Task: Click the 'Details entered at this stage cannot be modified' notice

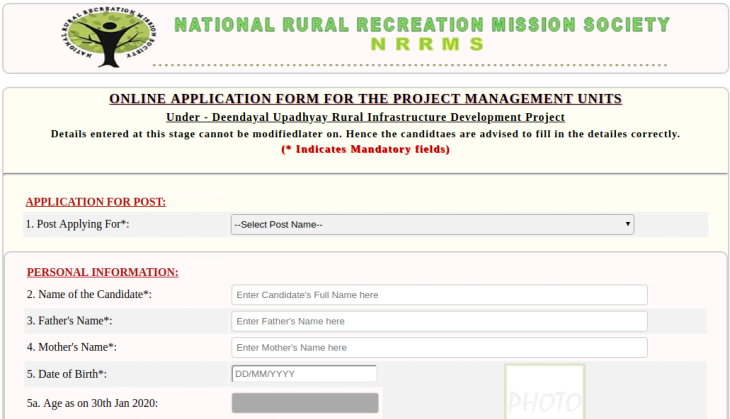Action: 365,134
